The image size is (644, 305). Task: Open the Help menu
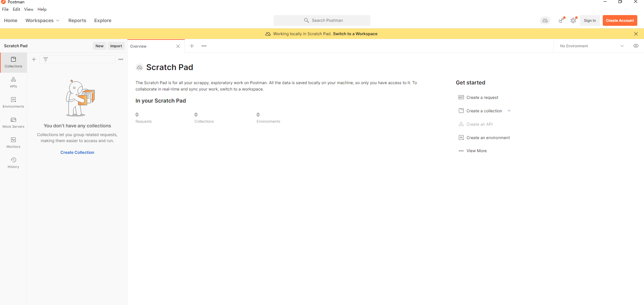(42, 9)
